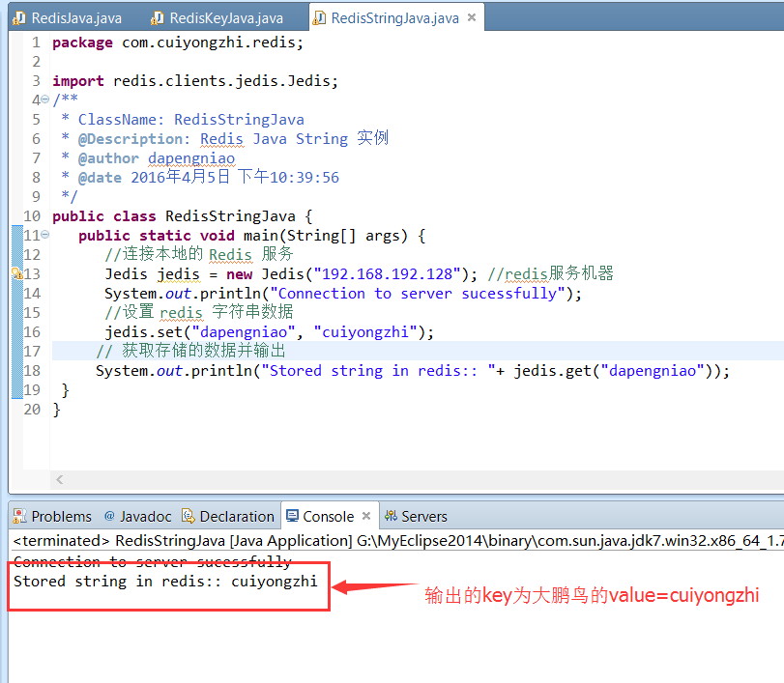This screenshot has width=784, height=683.
Task: Click the Declaration view icon
Action: (189, 516)
